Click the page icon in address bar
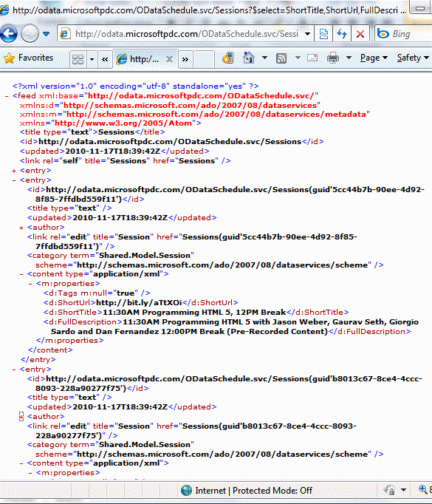Viewport: 432px width, 504px height. coord(65,34)
